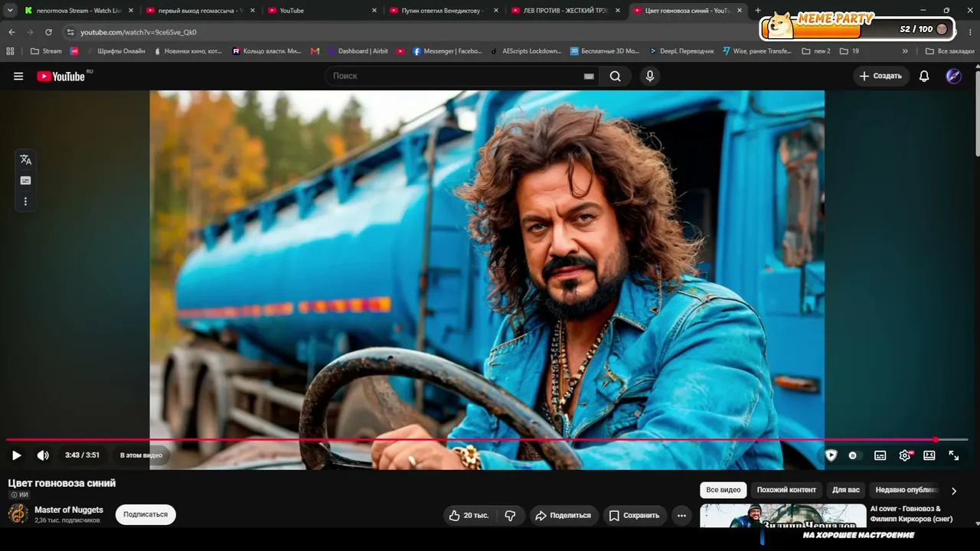Play the video
The height and width of the screenshot is (551, 980).
tap(16, 455)
